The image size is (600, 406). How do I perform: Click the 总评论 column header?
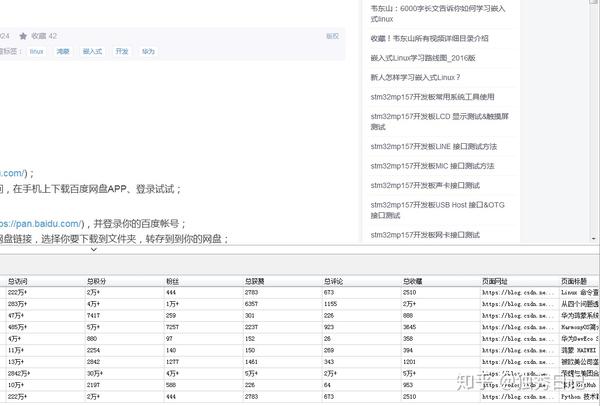tap(362, 281)
